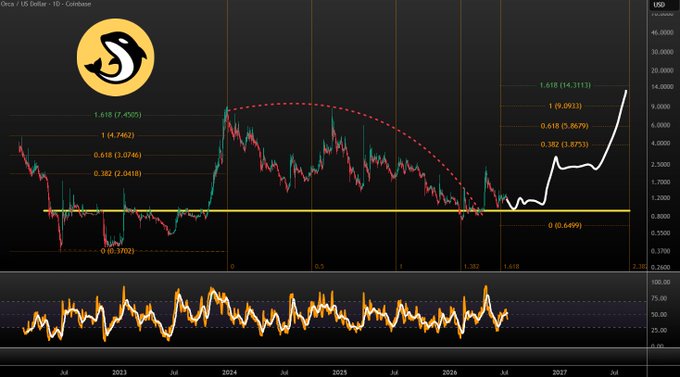The height and width of the screenshot is (377, 680).
Task: Select the 0.382 (3.8753) extension label
Action: pyautogui.click(x=565, y=144)
